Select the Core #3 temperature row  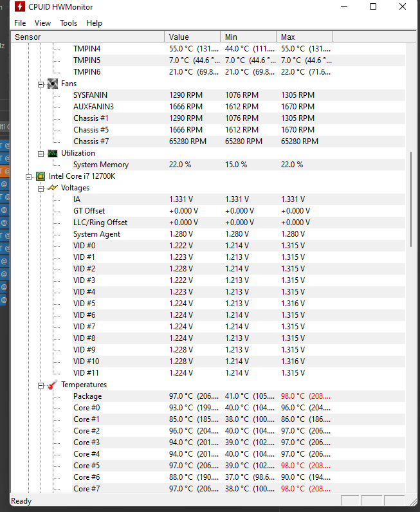coord(239,443)
